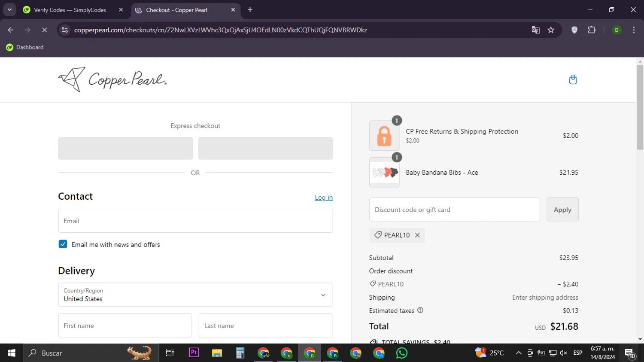Open the notification center with 10 badge

coord(630,353)
